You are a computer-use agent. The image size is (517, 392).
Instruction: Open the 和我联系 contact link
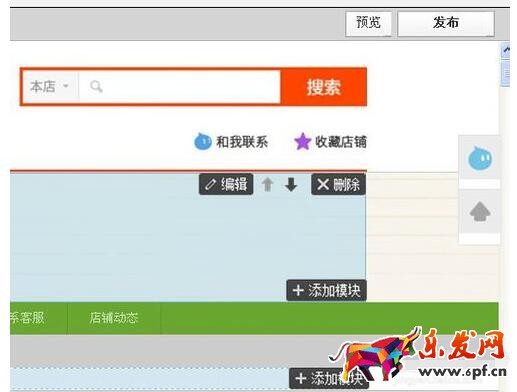point(242,142)
